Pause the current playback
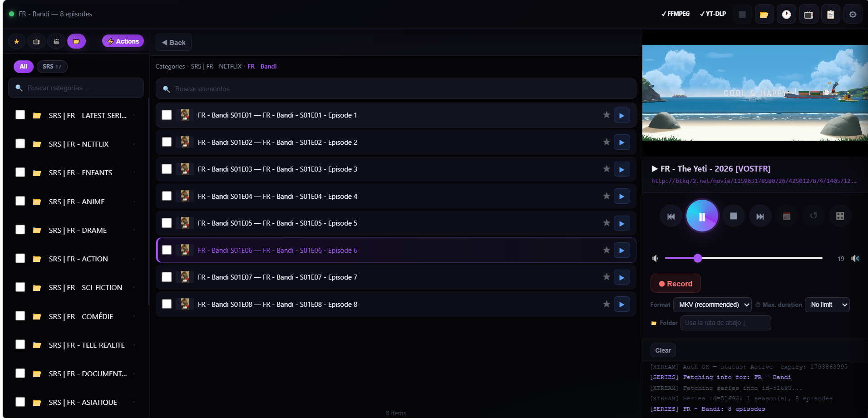The image size is (868, 418). tap(702, 216)
